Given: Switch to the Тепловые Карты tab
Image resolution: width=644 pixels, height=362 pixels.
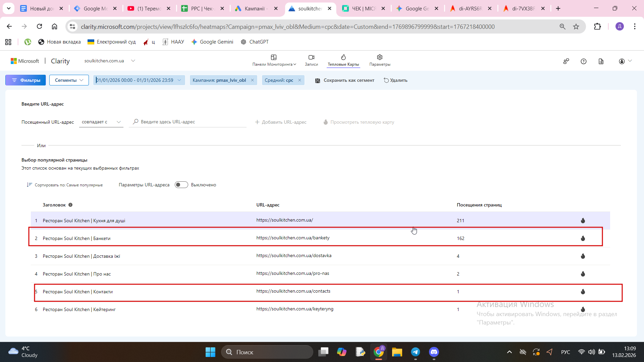Looking at the screenshot, I should click(343, 60).
